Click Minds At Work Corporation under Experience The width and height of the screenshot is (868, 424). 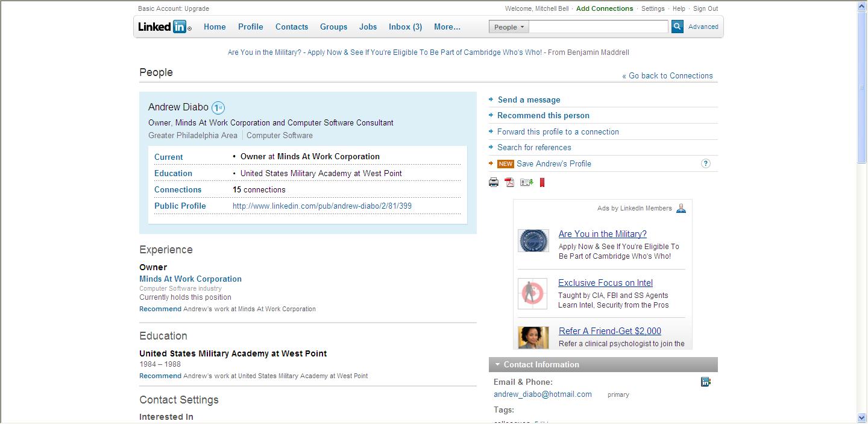point(190,279)
